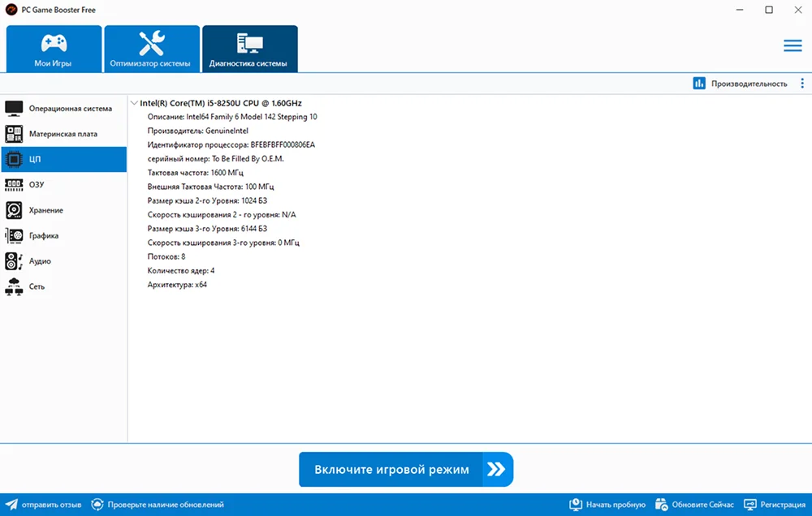Open the hamburger menu icon
Screen dimensions: 812x516
(x=793, y=46)
